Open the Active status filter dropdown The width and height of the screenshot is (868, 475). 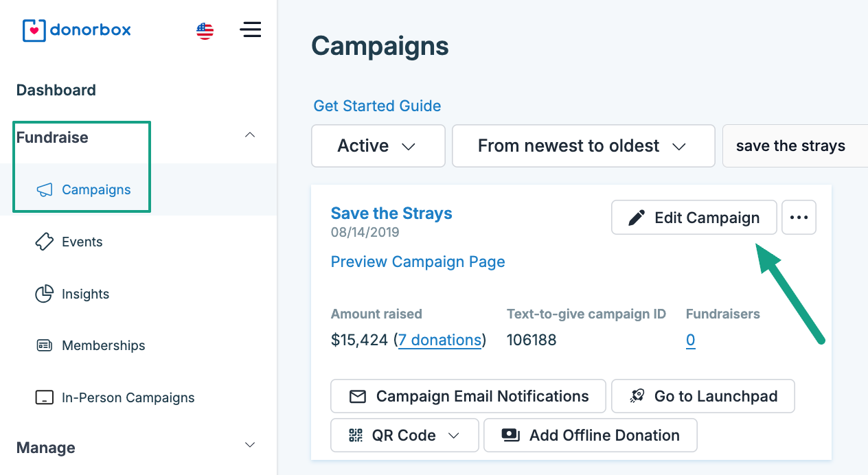(x=378, y=146)
